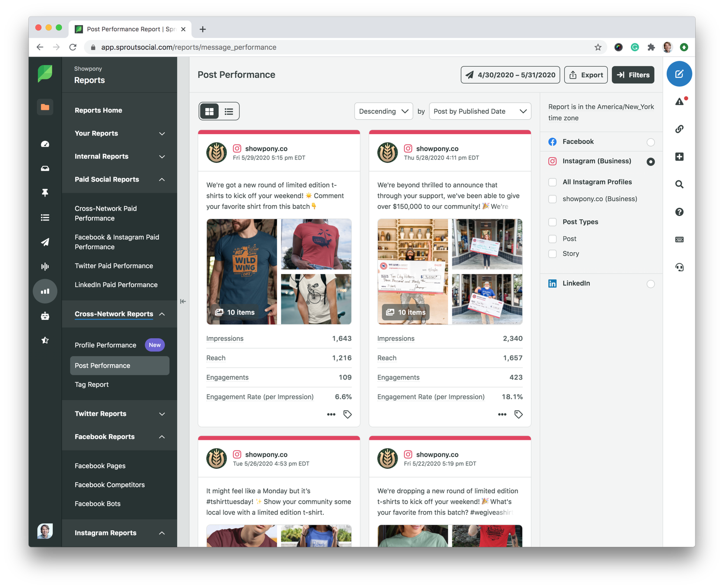724x588 pixels.
Task: Open the inbox tray icon in left rail
Action: pos(45,168)
